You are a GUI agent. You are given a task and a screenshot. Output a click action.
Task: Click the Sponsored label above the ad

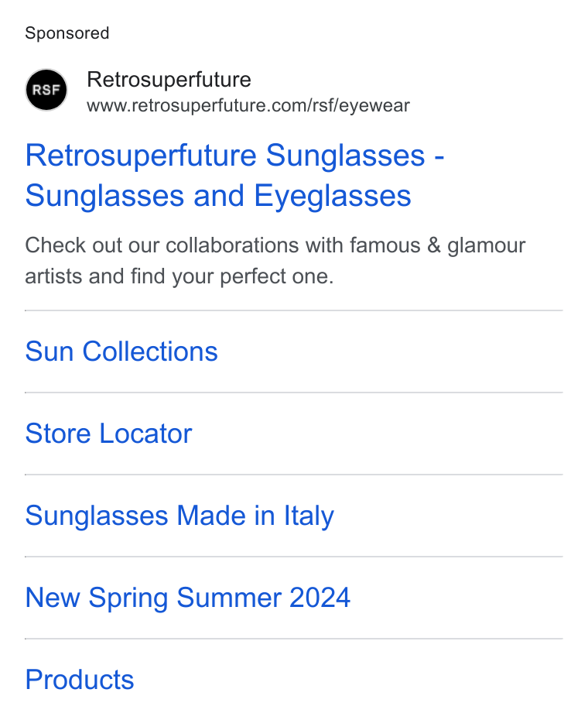[67, 33]
